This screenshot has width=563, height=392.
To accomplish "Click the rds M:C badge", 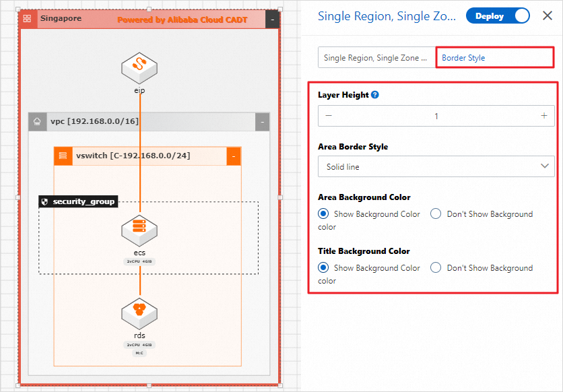I will [139, 353].
